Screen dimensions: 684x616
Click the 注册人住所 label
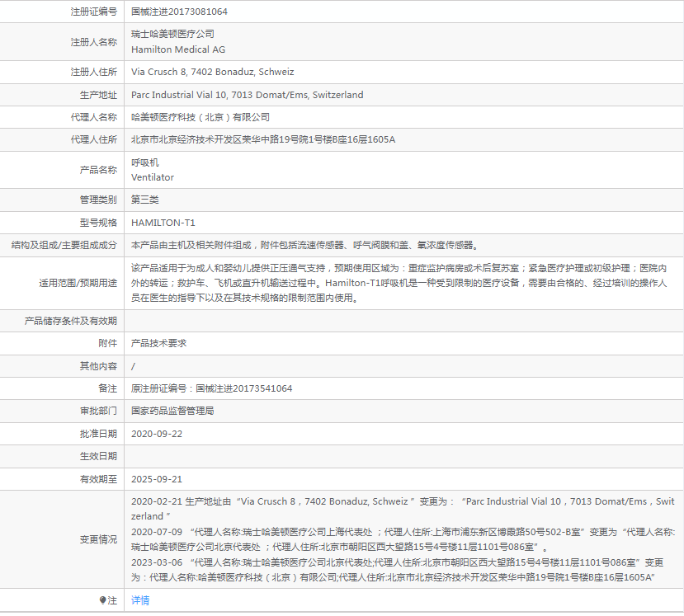pos(94,72)
